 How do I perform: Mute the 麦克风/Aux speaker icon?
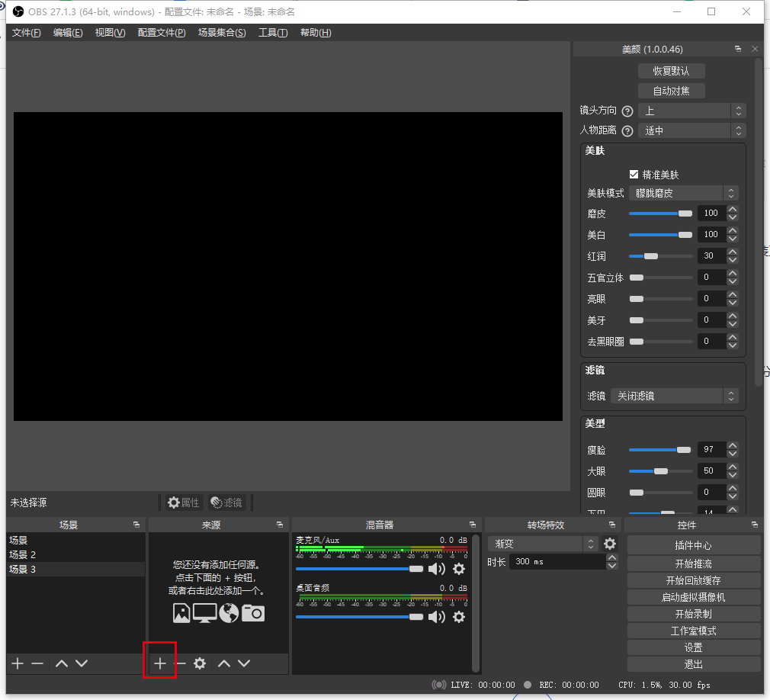[436, 569]
